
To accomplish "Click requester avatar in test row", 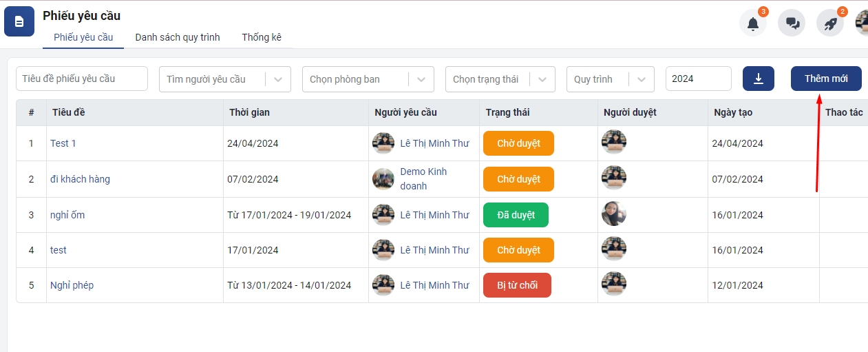I will [x=383, y=250].
